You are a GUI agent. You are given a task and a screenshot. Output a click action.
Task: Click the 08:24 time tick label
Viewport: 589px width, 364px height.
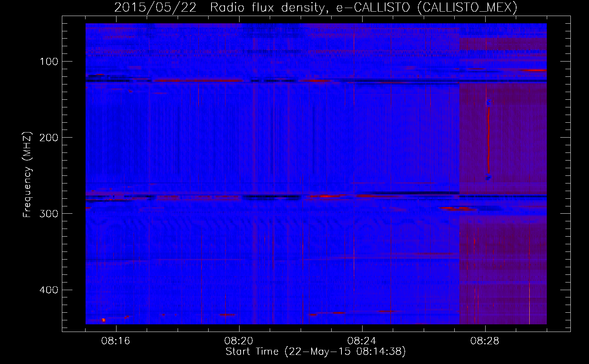pos(362,341)
